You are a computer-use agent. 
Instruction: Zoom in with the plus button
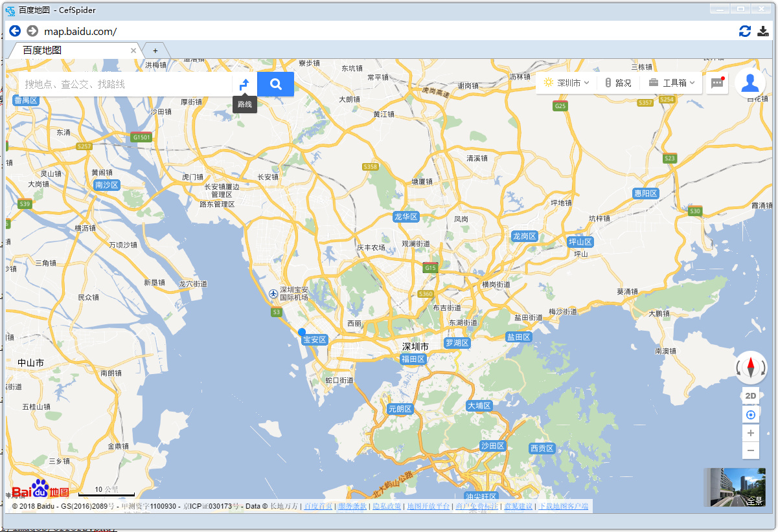pyautogui.click(x=751, y=434)
